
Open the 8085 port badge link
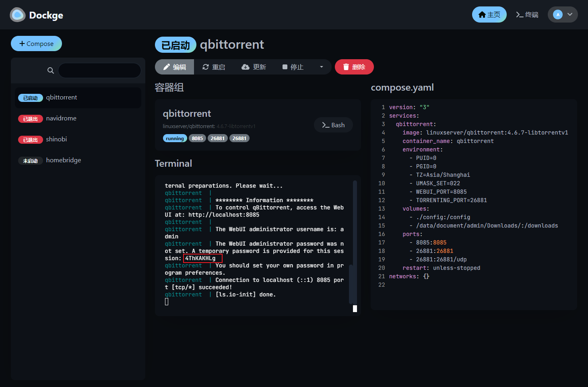click(197, 139)
